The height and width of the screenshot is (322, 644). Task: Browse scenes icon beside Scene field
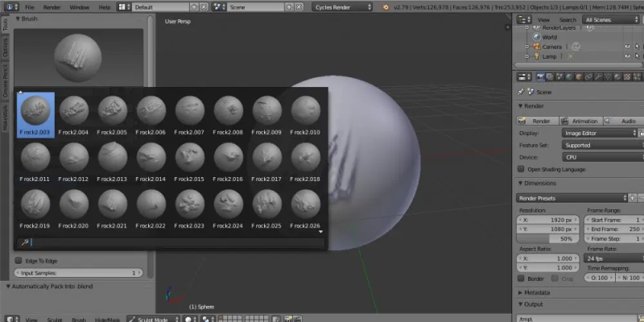pos(219,7)
